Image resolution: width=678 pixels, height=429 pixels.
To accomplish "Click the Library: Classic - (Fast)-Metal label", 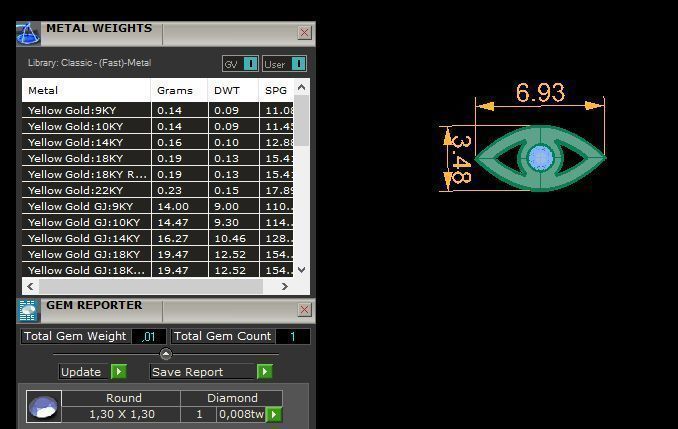I will pyautogui.click(x=90, y=63).
